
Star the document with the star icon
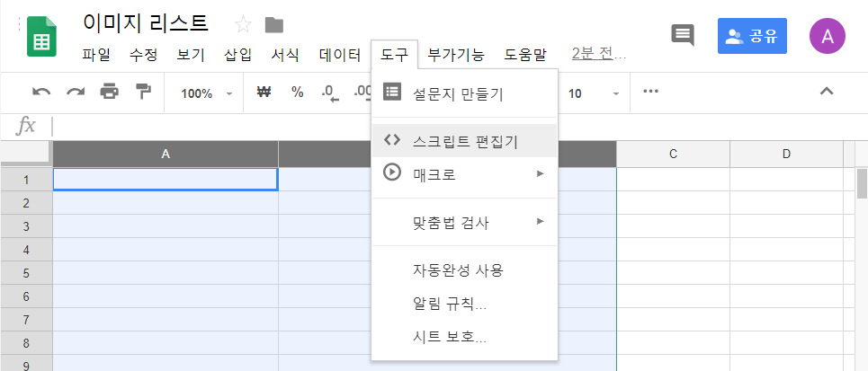coord(243,24)
